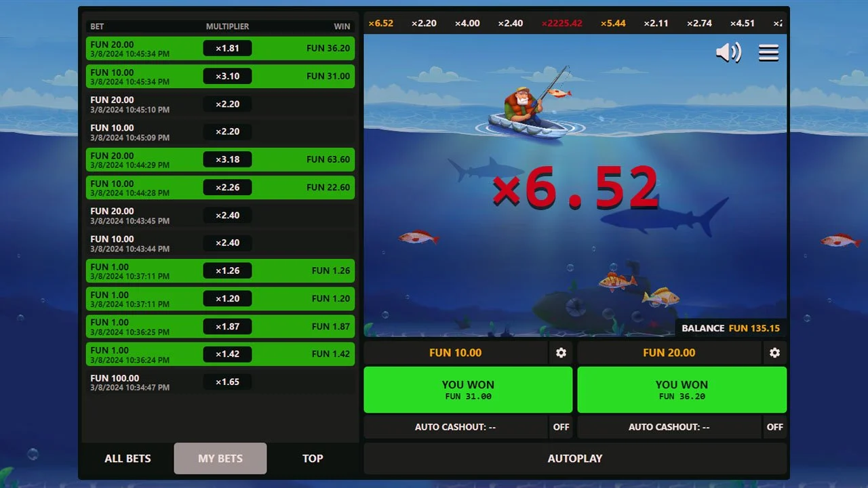Image resolution: width=868 pixels, height=488 pixels.
Task: Open the hamburger menu
Action: (768, 52)
